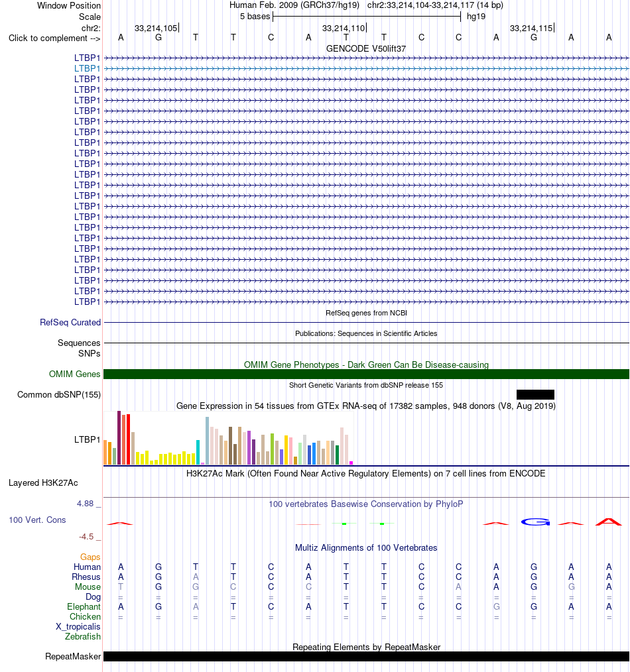Screen dimensions: 630x672
Task: Open 'Short Genetic Variants from dbSNP release 155'
Action: (x=366, y=385)
